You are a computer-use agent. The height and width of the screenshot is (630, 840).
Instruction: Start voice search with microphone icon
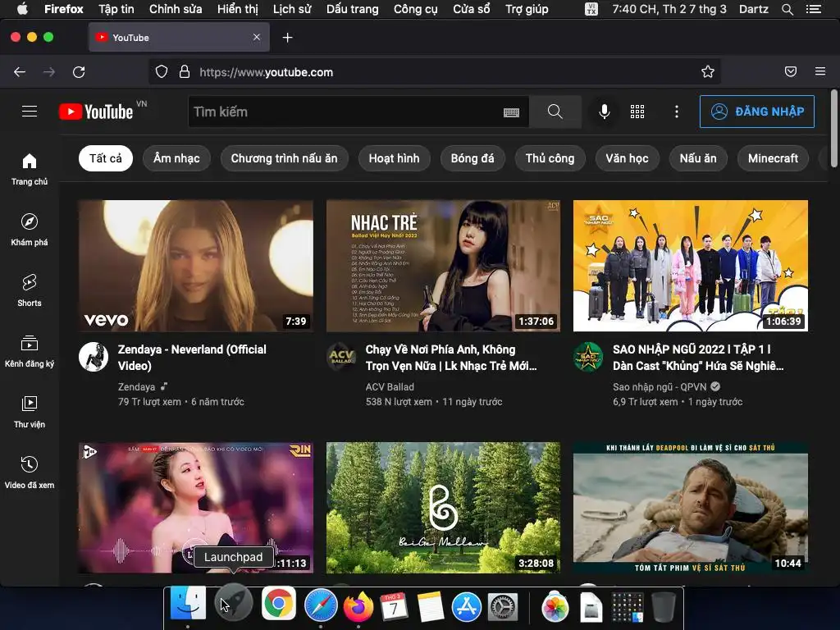click(x=605, y=112)
